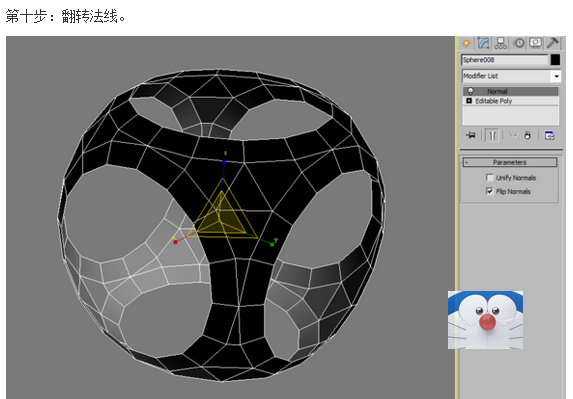
Task: Click Remove Modifier from stack icon
Action: pos(527,136)
